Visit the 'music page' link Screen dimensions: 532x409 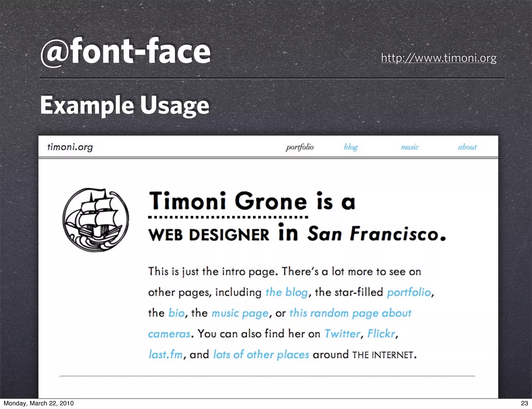coord(240,313)
